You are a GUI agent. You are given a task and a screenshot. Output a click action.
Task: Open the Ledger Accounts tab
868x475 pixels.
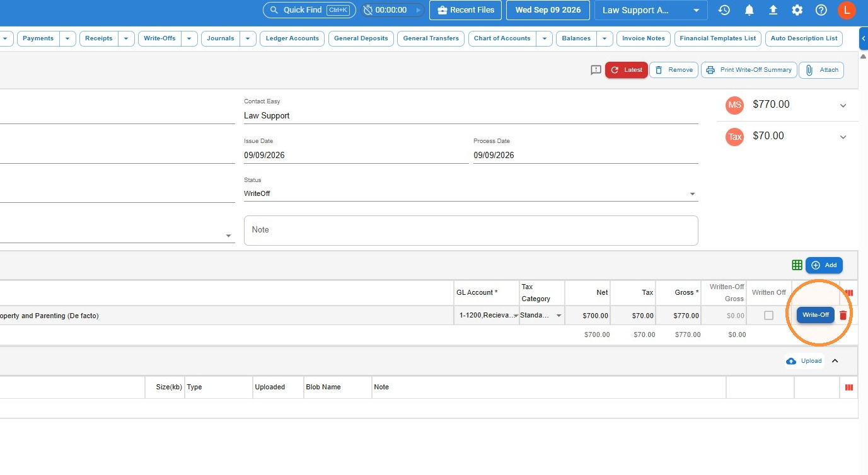pyautogui.click(x=292, y=38)
